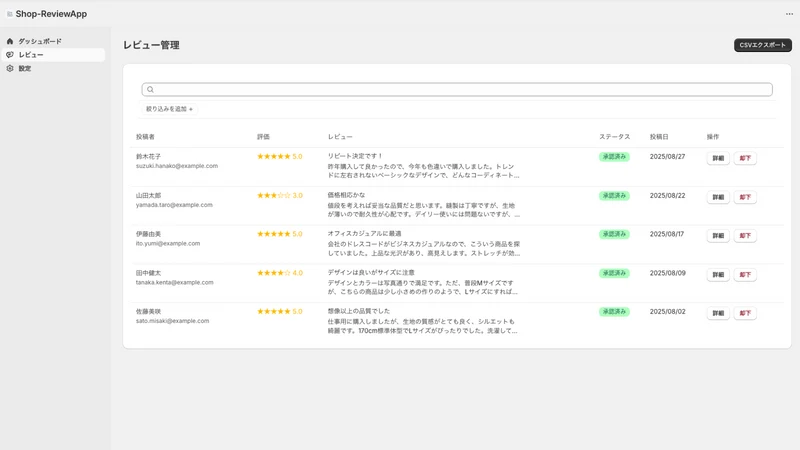Click the CSVエクスポート button
The height and width of the screenshot is (450, 800).
[763, 45]
